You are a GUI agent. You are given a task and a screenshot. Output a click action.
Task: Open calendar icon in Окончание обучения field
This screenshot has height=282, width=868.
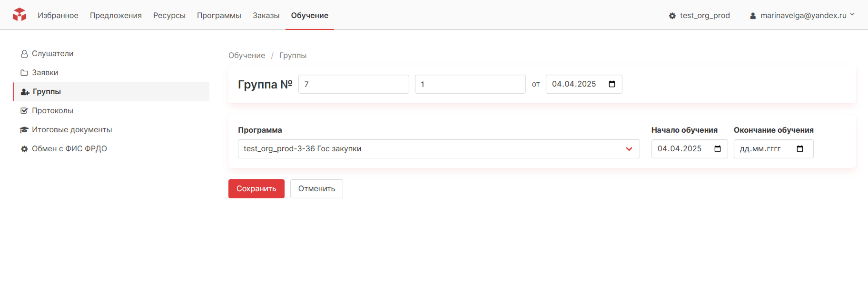800,149
